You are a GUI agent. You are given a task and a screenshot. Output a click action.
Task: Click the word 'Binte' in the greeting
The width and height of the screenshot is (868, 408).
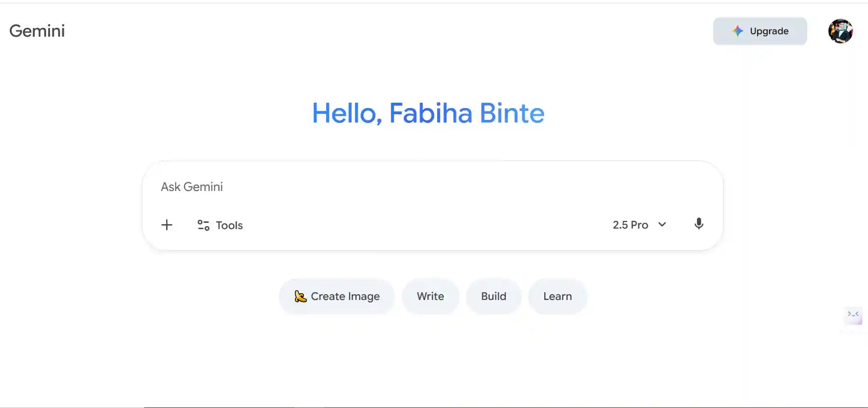coord(512,113)
